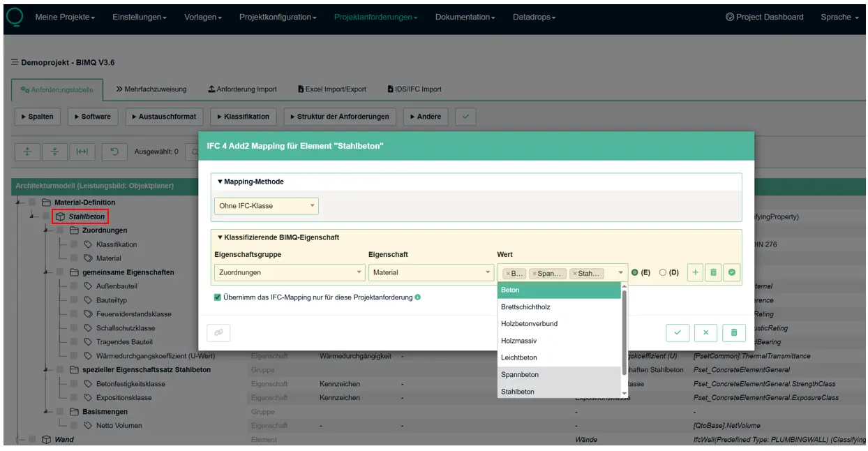Click the plus icon to add a property row
Viewport: 868px width, 451px height.
(x=695, y=273)
